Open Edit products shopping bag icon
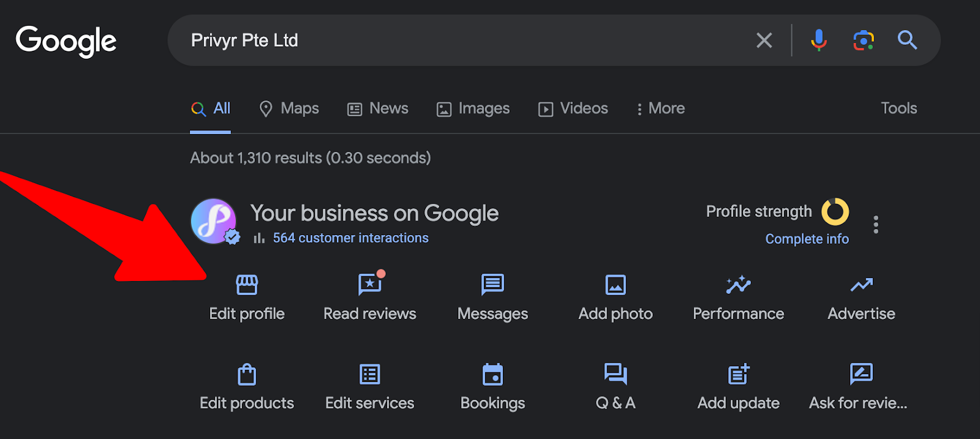The image size is (980, 439). (x=247, y=374)
